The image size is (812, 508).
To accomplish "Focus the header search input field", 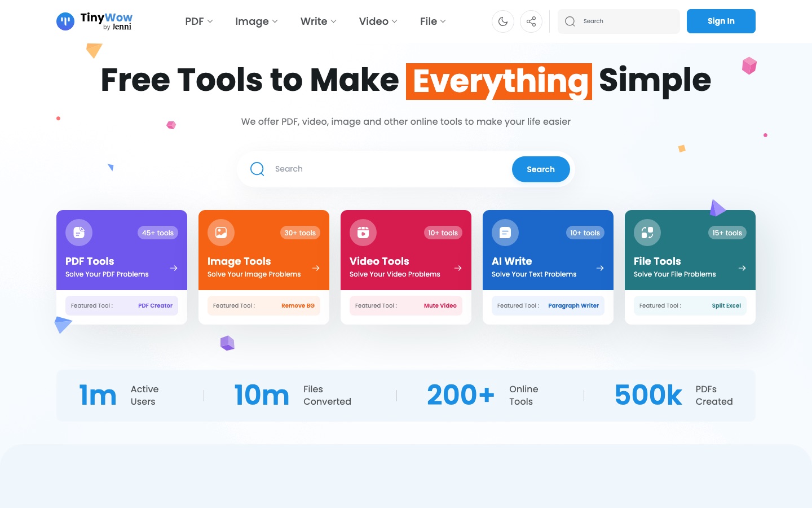I will click(619, 21).
